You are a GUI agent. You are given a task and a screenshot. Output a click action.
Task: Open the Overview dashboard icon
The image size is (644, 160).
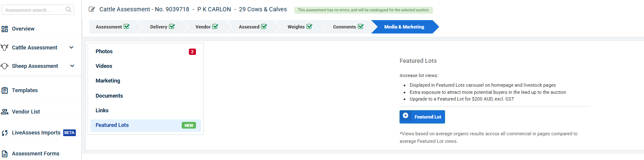click(5, 29)
